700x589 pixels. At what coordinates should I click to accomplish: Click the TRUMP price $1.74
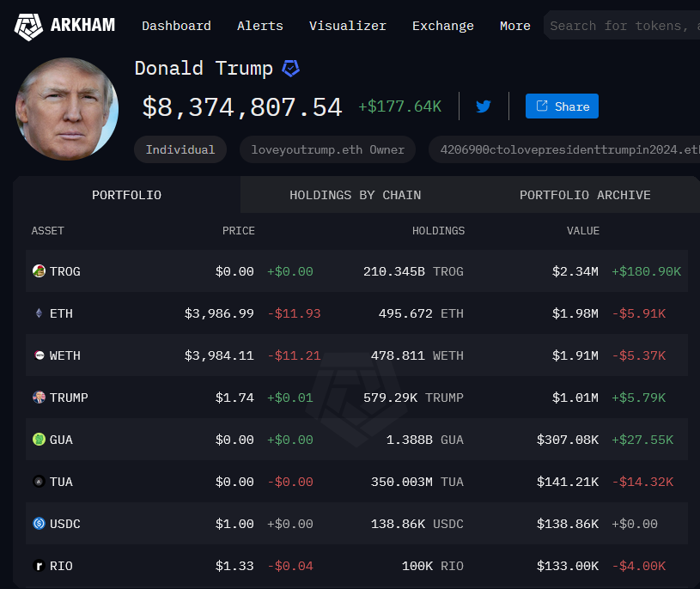tap(234, 398)
